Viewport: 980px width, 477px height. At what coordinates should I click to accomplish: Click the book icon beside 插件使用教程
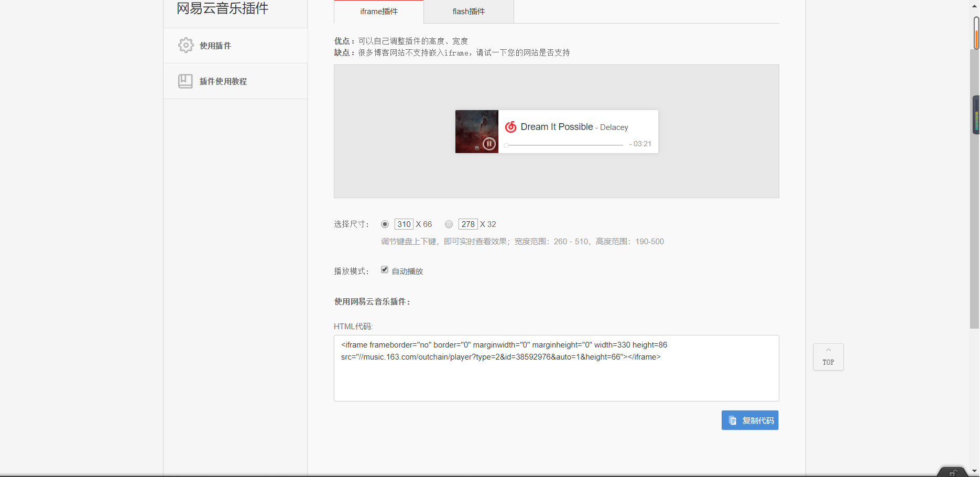click(186, 81)
